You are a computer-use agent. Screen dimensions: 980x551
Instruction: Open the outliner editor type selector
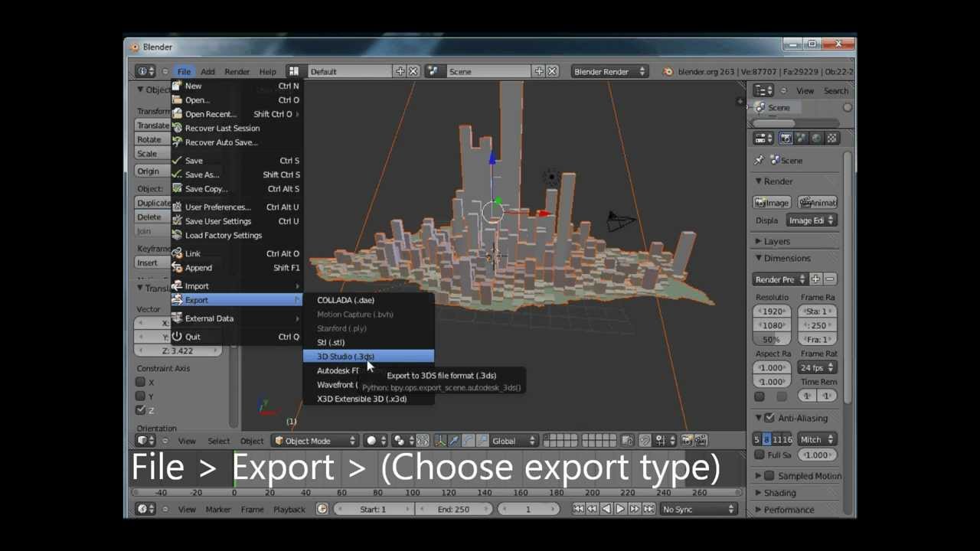(x=763, y=90)
